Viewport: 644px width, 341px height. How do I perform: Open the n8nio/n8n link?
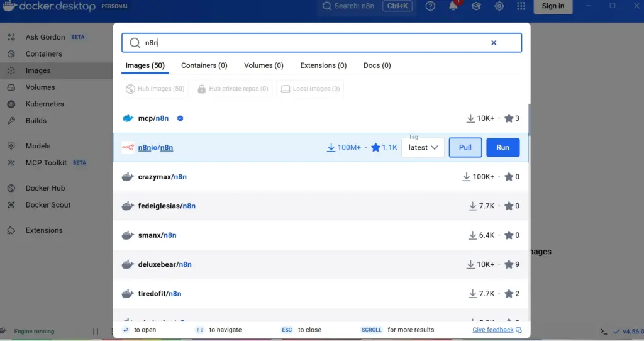coord(156,147)
